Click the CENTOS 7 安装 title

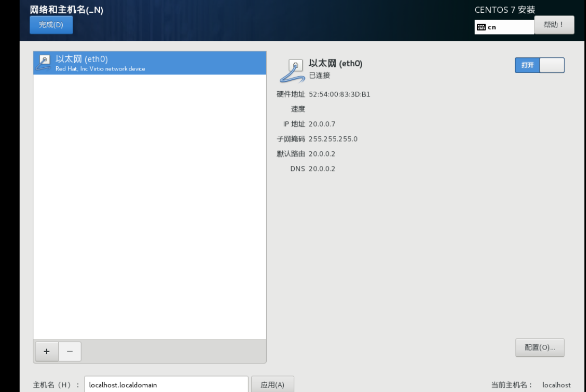[505, 10]
